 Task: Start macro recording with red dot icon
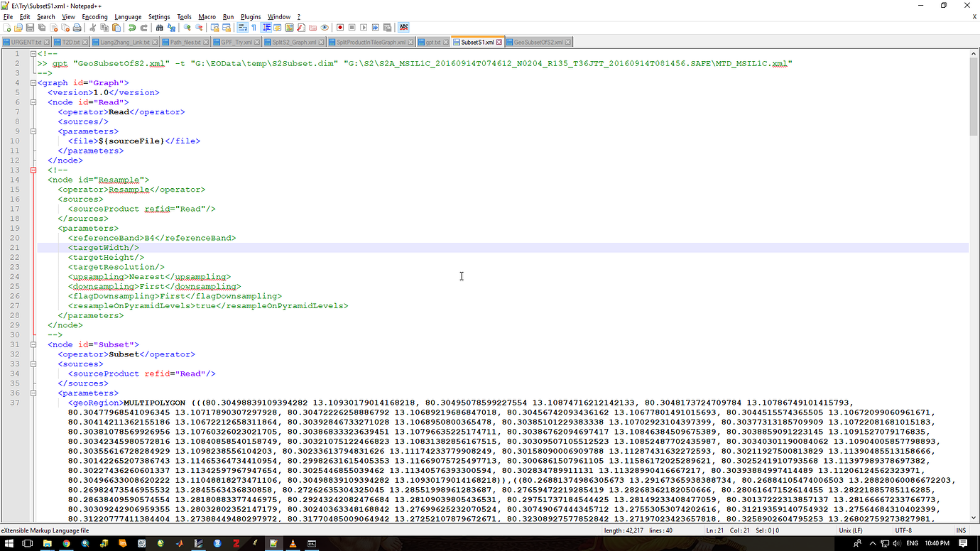coord(340,28)
